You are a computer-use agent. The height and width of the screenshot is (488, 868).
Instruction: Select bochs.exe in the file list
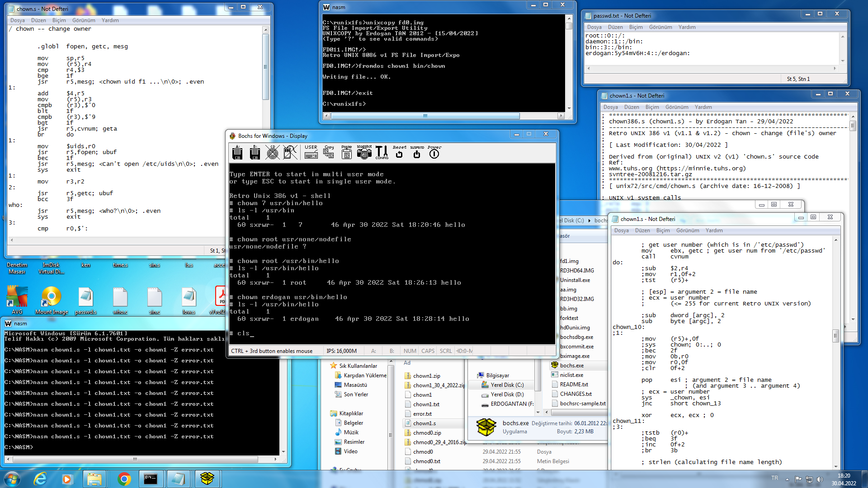tap(567, 366)
